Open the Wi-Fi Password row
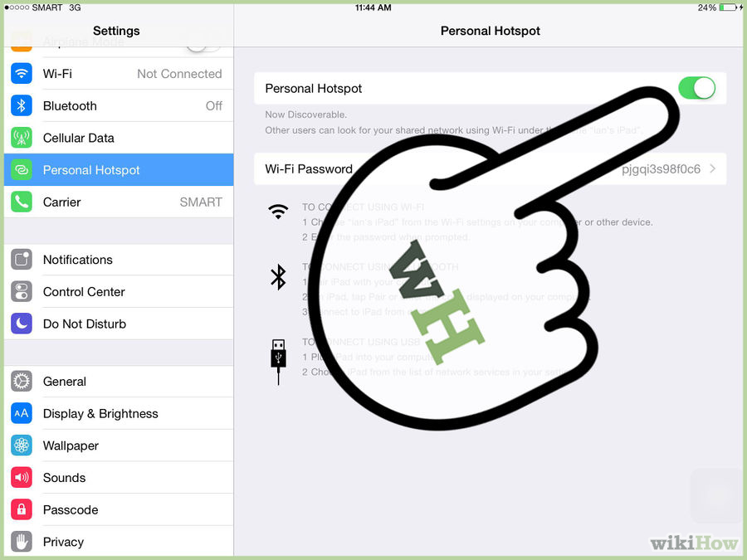747x560 pixels. click(491, 168)
